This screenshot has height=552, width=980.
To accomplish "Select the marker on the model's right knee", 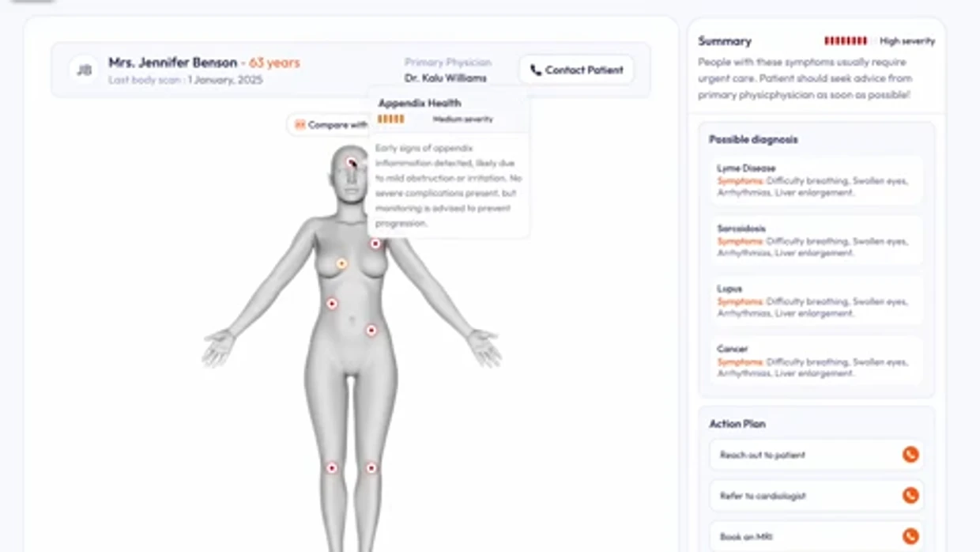I will (332, 468).
